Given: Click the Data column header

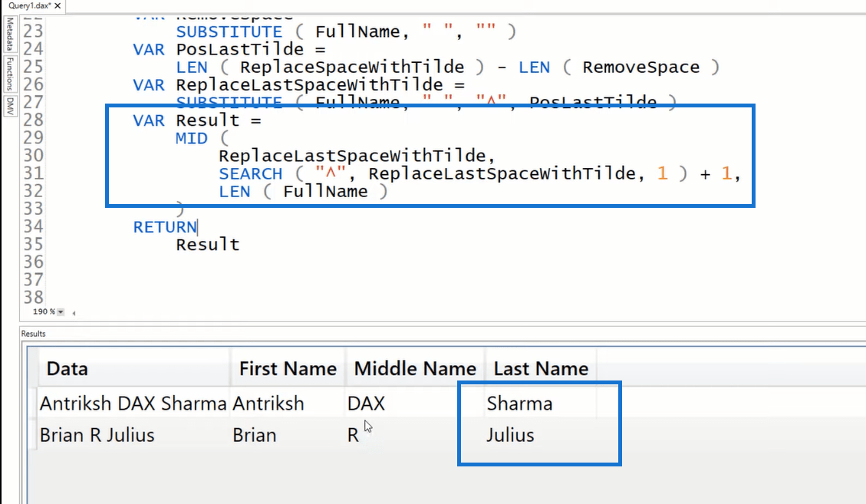Looking at the screenshot, I should [x=133, y=369].
